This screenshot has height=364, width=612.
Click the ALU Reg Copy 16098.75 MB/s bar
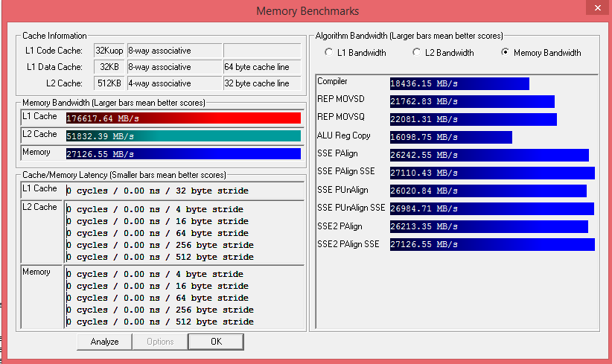tap(450, 137)
